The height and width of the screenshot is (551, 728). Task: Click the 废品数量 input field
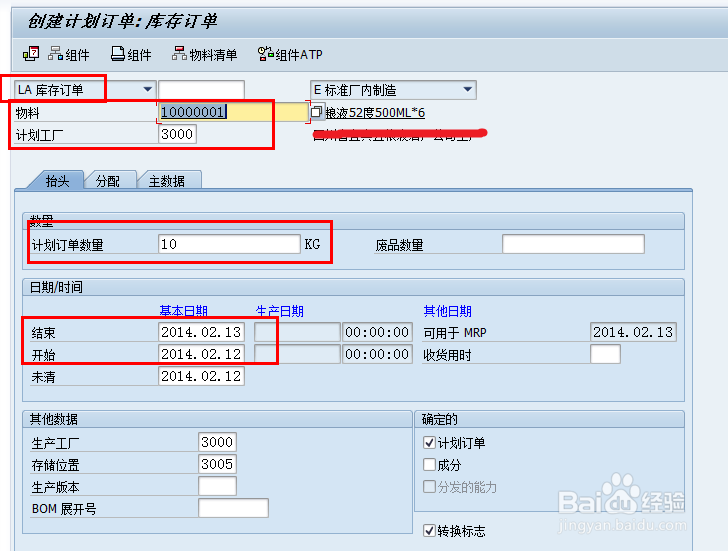pyautogui.click(x=573, y=244)
